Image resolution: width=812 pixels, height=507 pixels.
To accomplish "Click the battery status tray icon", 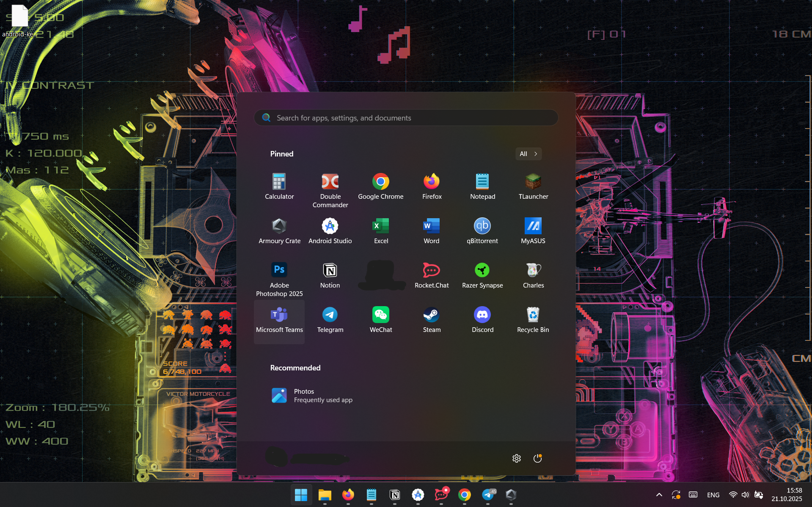I will [x=759, y=495].
